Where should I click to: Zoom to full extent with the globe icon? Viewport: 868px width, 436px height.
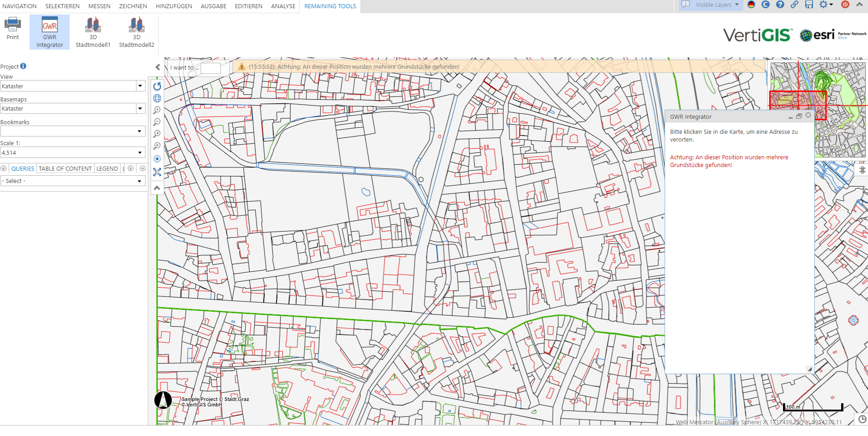[157, 98]
